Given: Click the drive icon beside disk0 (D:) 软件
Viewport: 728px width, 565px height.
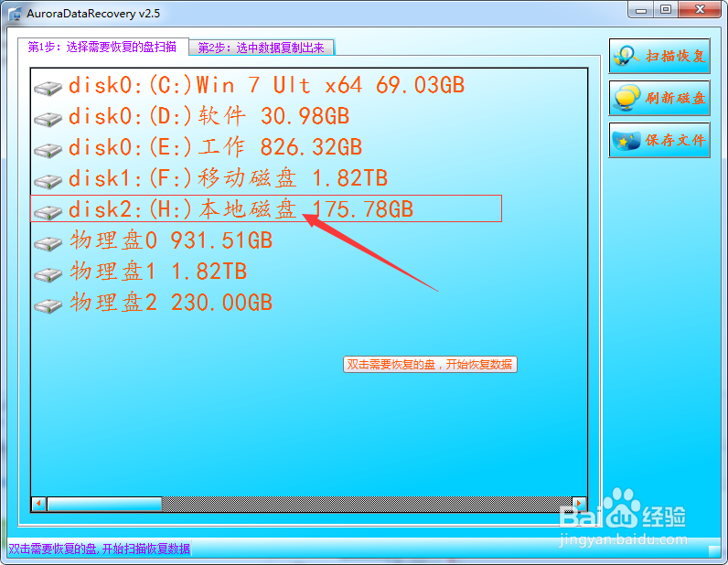Looking at the screenshot, I should (48, 119).
